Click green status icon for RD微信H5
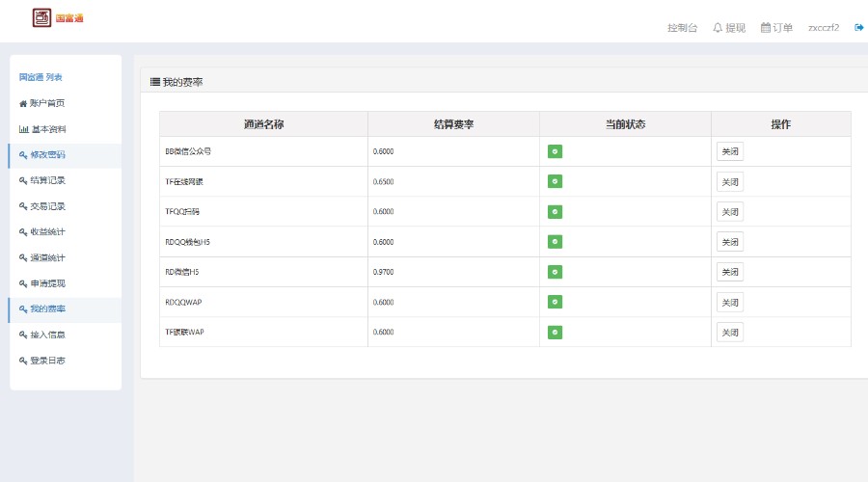The height and width of the screenshot is (482, 868). pyautogui.click(x=555, y=272)
